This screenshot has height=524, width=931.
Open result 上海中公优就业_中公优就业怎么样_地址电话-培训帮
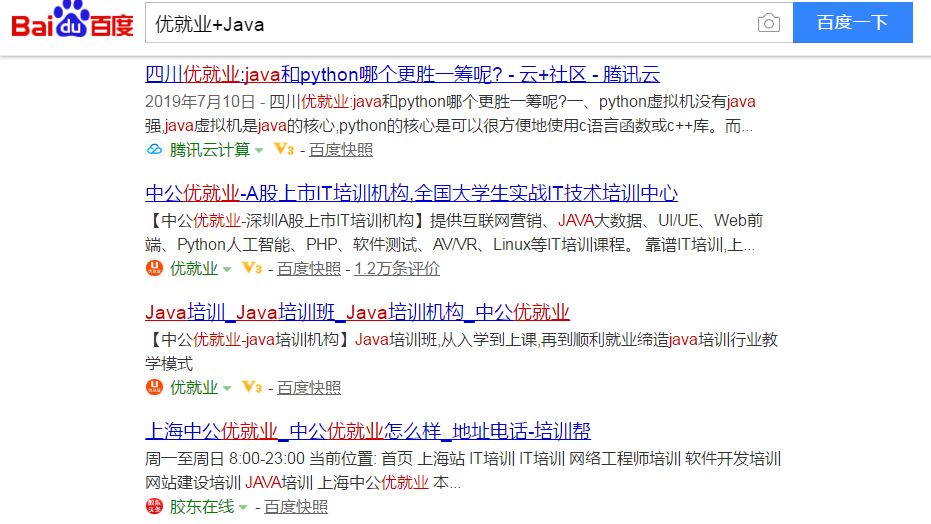(x=368, y=430)
